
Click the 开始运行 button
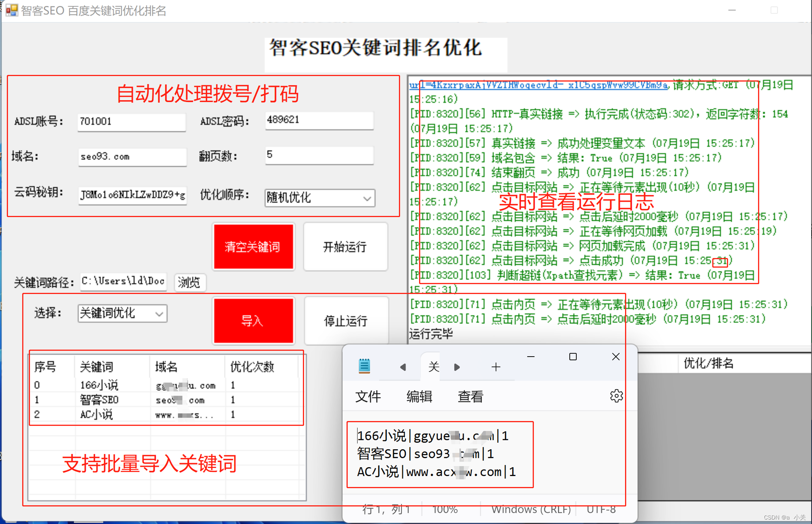345,247
